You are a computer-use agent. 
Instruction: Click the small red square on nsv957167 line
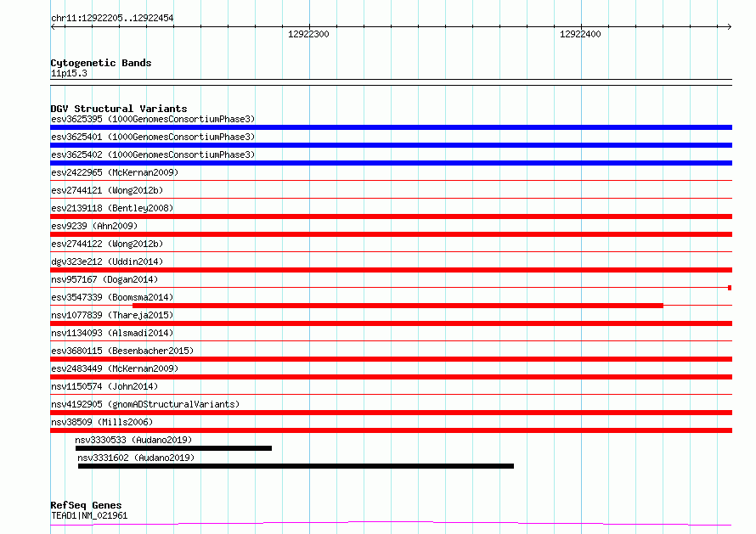[x=730, y=288]
